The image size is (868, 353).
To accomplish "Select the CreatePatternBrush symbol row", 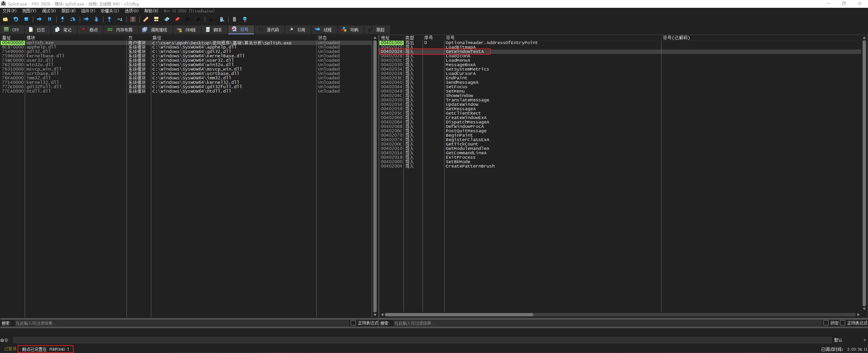I will pyautogui.click(x=620, y=166).
